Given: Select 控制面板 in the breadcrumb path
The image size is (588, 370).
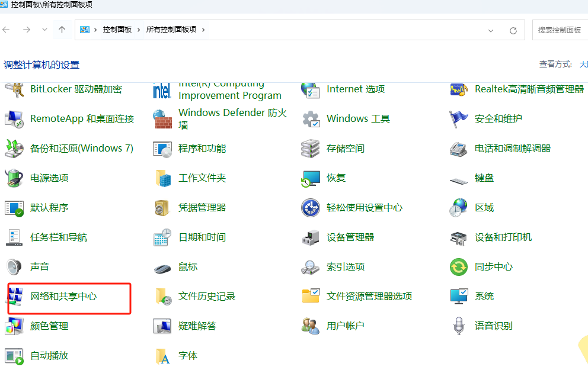Looking at the screenshot, I should click(x=117, y=30).
